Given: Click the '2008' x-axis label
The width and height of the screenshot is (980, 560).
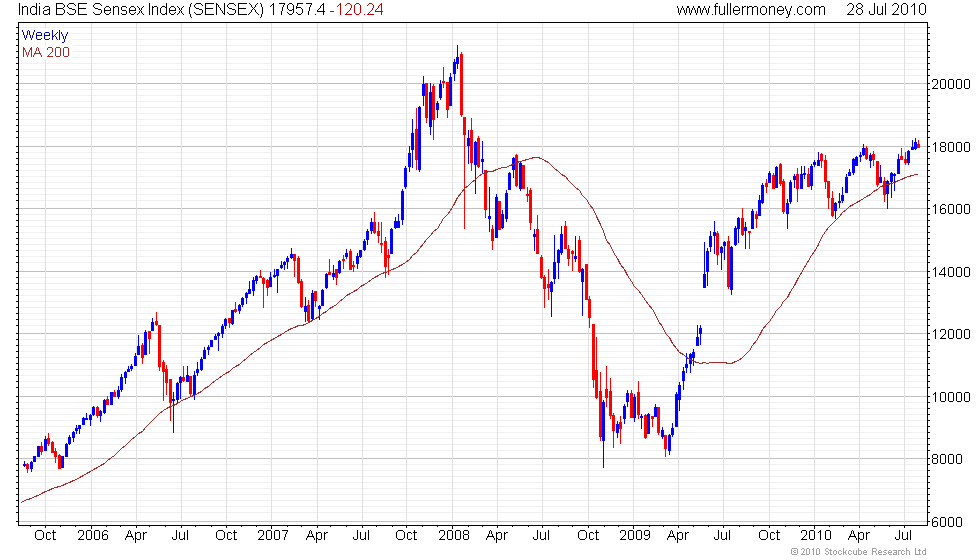Looking at the screenshot, I should pos(454,536).
